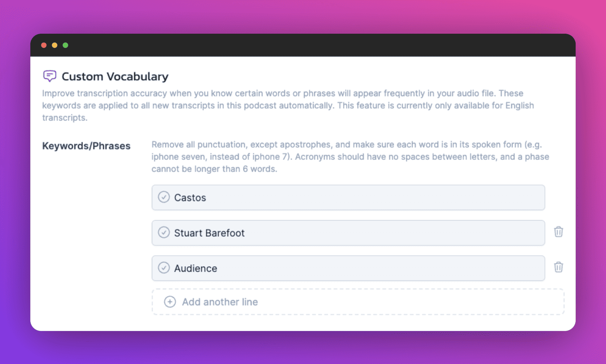Click the punctuation instructions paragraph
Viewport: 606px width, 364px height.
(x=350, y=157)
